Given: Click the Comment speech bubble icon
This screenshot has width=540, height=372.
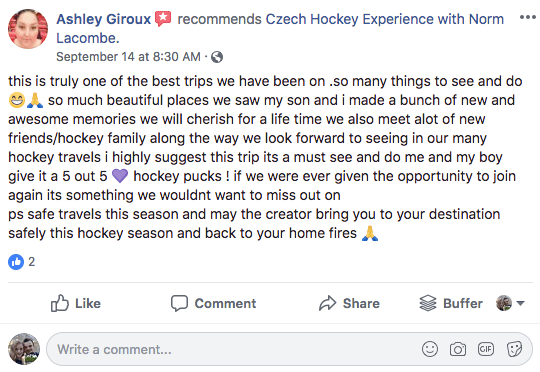Looking at the screenshot, I should click(179, 303).
